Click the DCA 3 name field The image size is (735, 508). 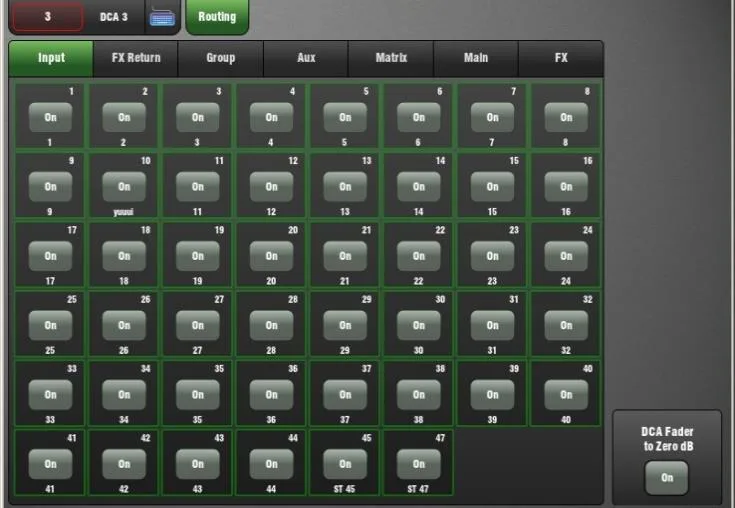pyautogui.click(x=114, y=17)
